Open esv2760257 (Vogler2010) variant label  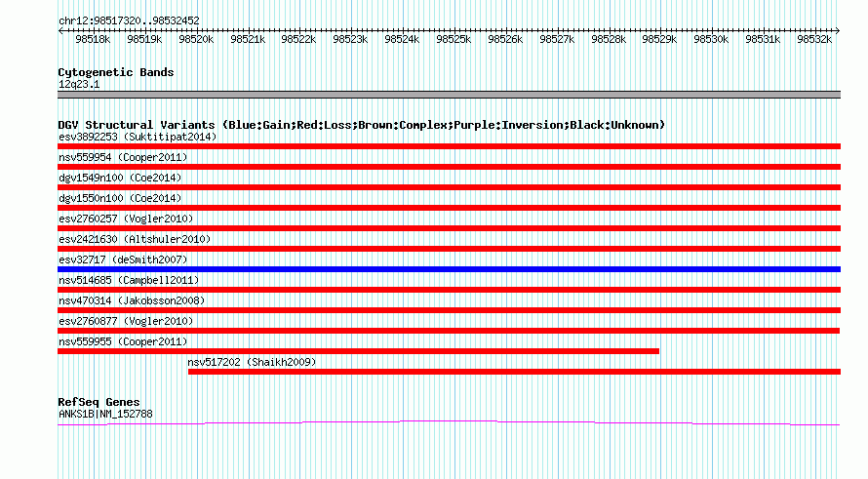[126, 219]
